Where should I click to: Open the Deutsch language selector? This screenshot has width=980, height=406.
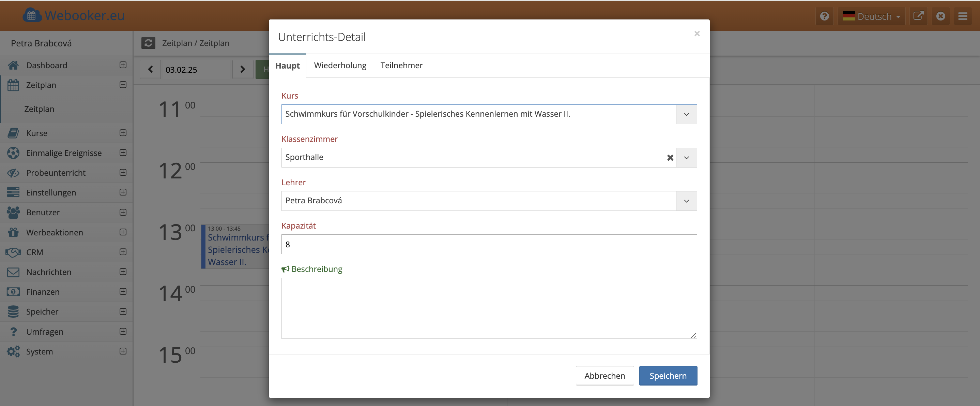click(871, 16)
